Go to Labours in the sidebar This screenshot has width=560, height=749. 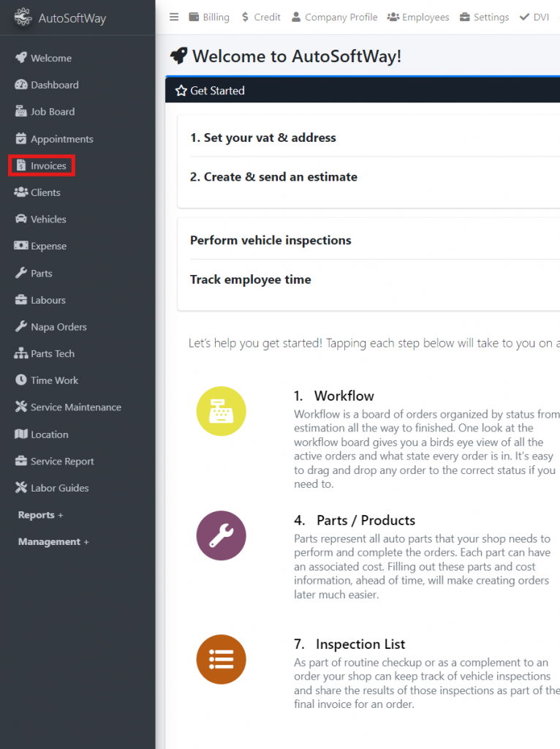pos(48,299)
